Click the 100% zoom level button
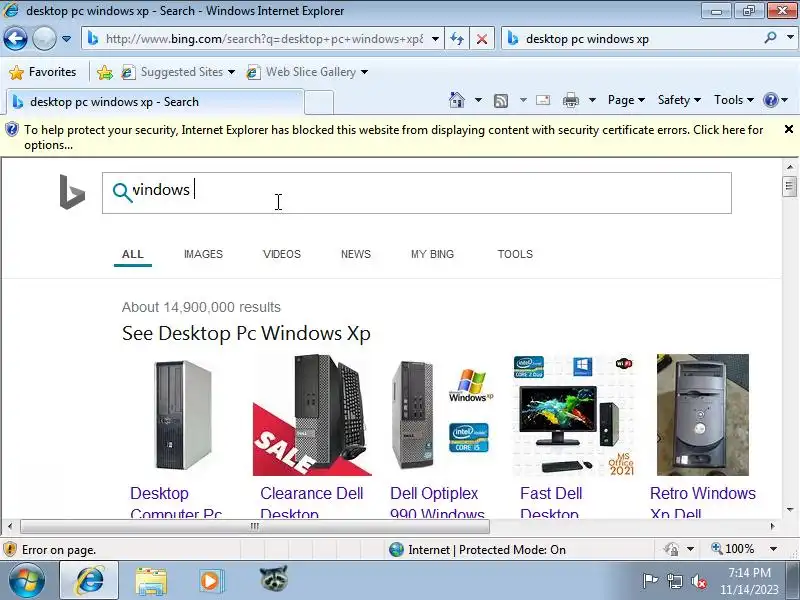 [x=733, y=549]
